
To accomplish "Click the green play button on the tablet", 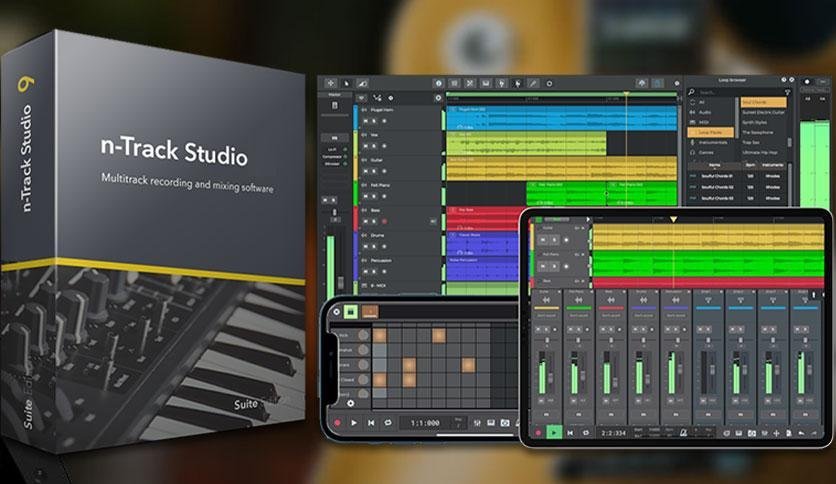I will tap(553, 432).
